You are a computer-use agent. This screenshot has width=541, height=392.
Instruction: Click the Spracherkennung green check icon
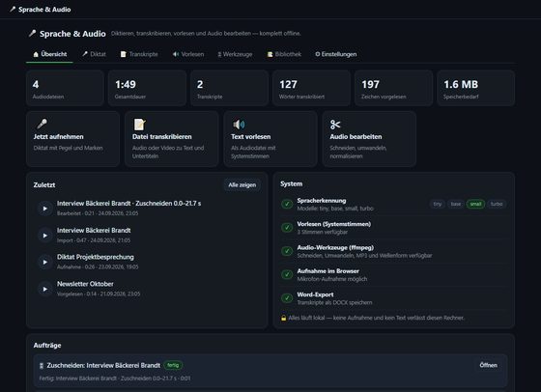[287, 204]
